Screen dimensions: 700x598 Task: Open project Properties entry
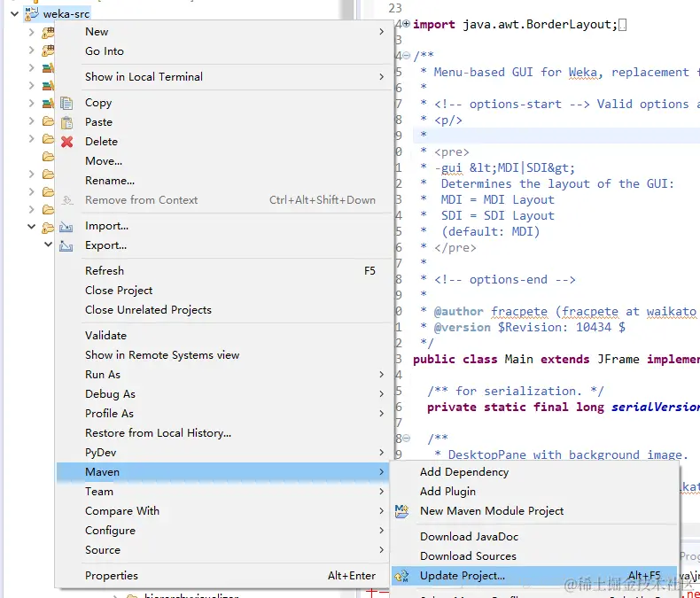tap(223, 576)
